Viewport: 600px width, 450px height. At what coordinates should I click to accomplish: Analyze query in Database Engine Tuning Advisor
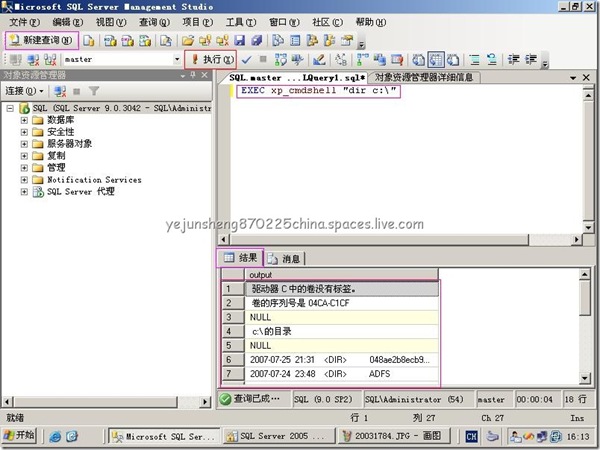click(x=297, y=60)
